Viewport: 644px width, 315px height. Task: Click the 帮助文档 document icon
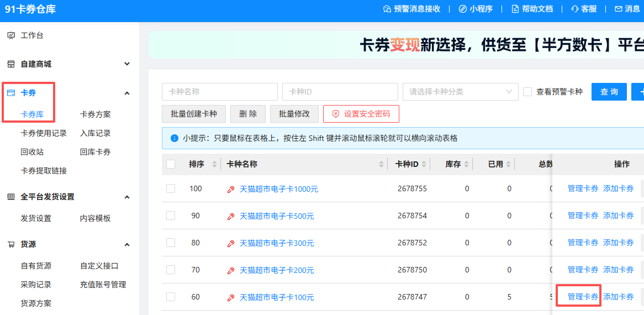coord(515,9)
